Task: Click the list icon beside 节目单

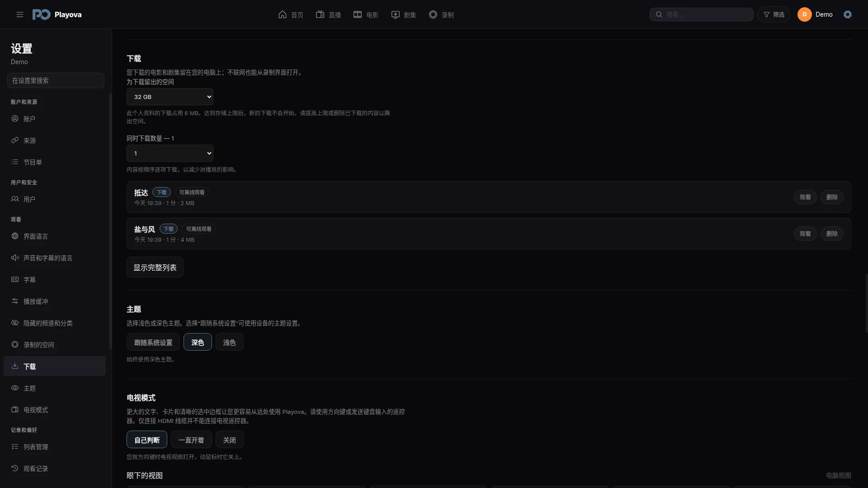Action: click(15, 162)
